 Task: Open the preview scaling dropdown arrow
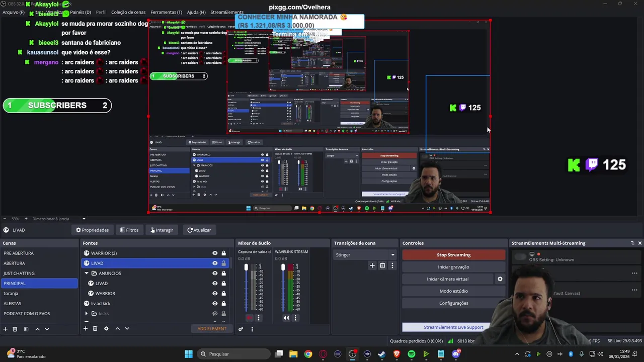click(x=84, y=219)
